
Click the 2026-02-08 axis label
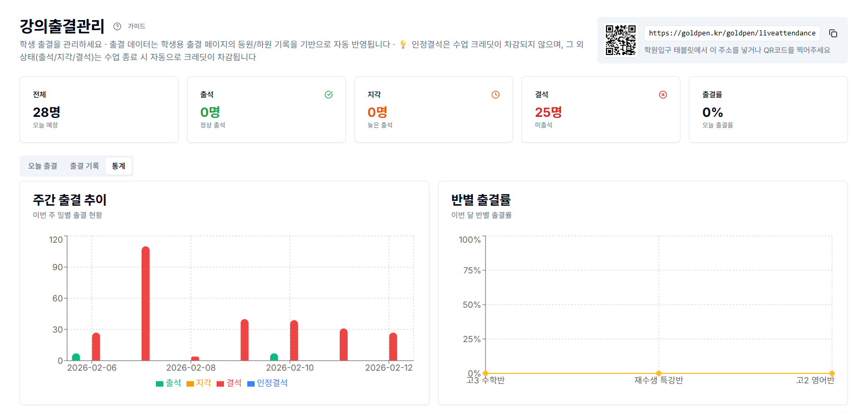[x=191, y=368]
